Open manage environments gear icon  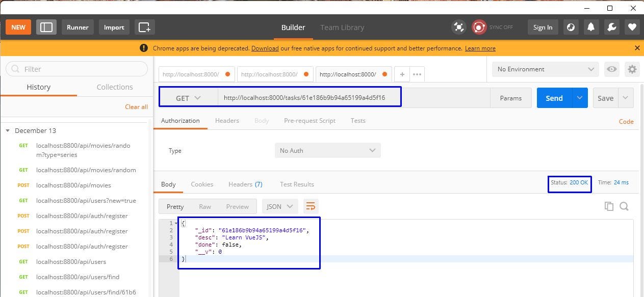(x=632, y=69)
